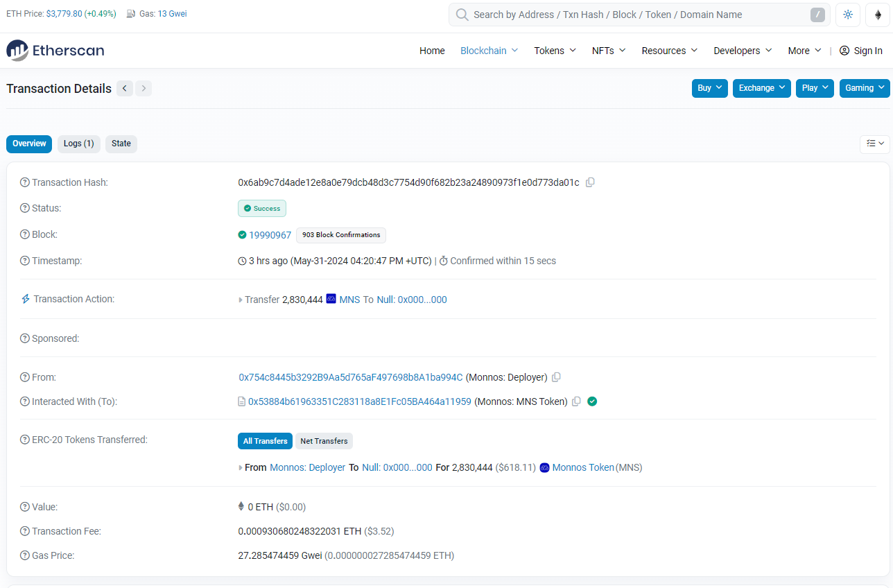Click the help icon beside Sponsored

[x=25, y=338]
